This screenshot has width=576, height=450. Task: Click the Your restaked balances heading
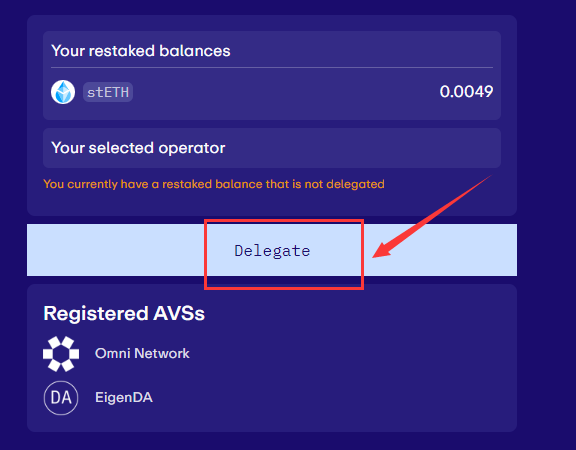pos(141,51)
